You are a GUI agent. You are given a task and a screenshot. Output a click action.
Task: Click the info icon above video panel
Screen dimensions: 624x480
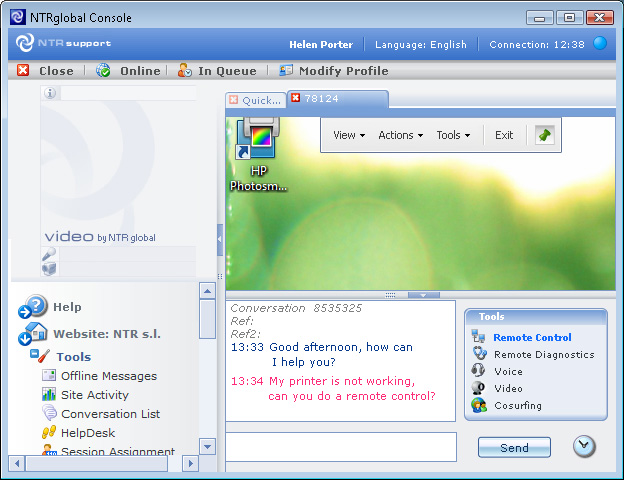coord(51,93)
